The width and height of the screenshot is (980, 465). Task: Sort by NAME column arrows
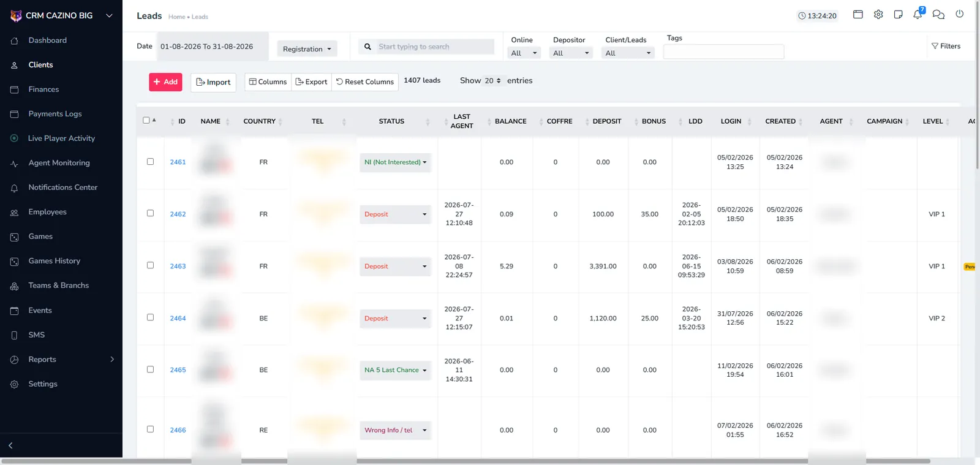click(228, 121)
